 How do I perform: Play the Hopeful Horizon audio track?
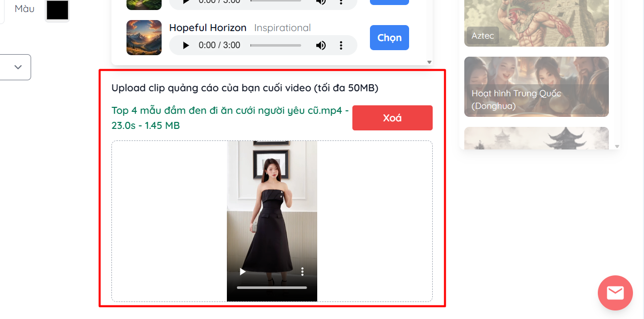pyautogui.click(x=186, y=45)
